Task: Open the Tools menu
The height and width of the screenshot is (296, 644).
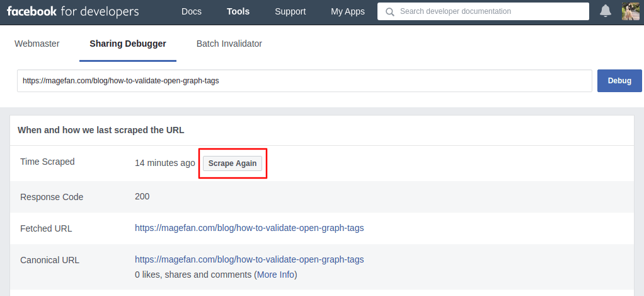Action: 238,11
